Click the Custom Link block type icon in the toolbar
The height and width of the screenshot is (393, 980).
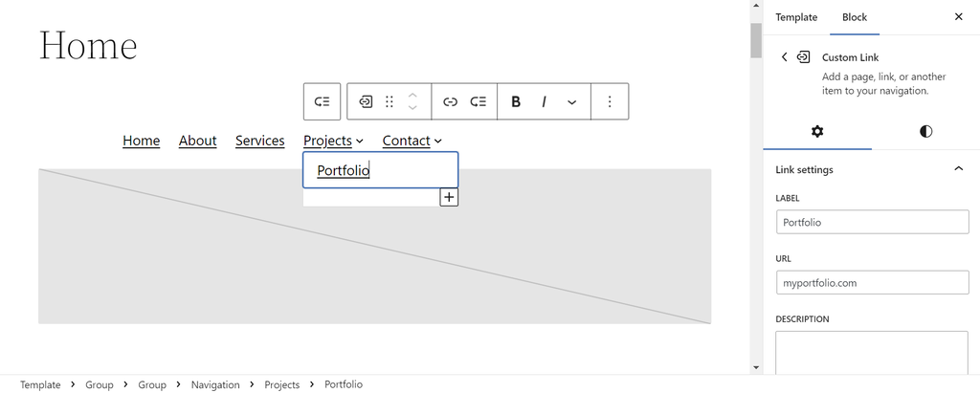point(366,102)
